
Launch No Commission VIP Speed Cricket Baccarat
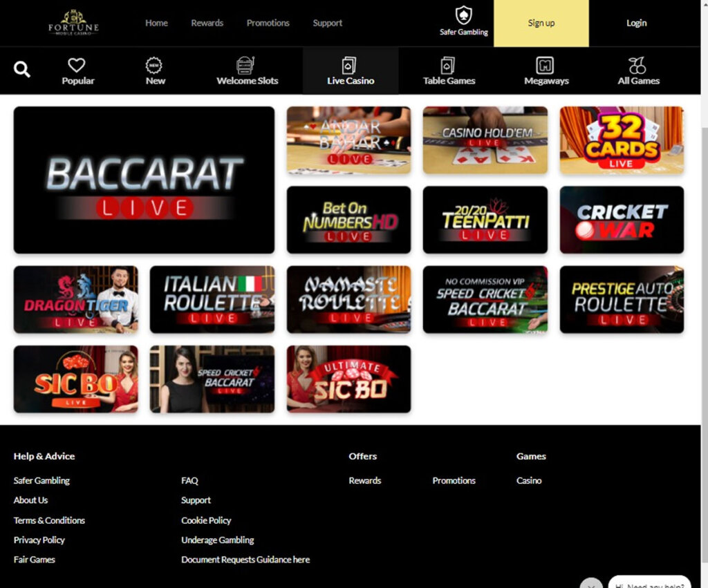[485, 299]
